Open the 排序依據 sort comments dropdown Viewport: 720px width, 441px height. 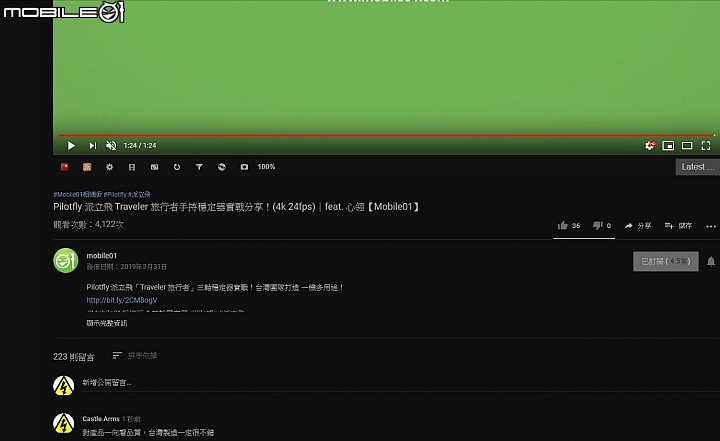click(x=135, y=356)
